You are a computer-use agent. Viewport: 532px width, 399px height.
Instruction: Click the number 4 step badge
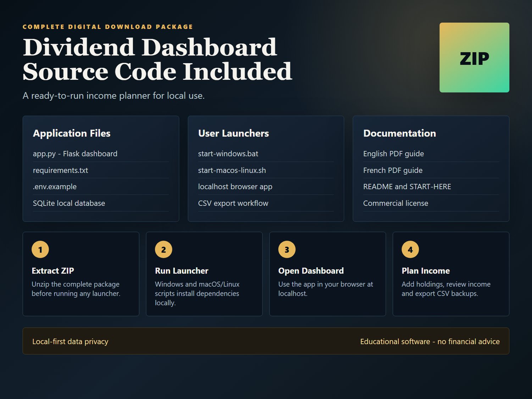(x=410, y=250)
